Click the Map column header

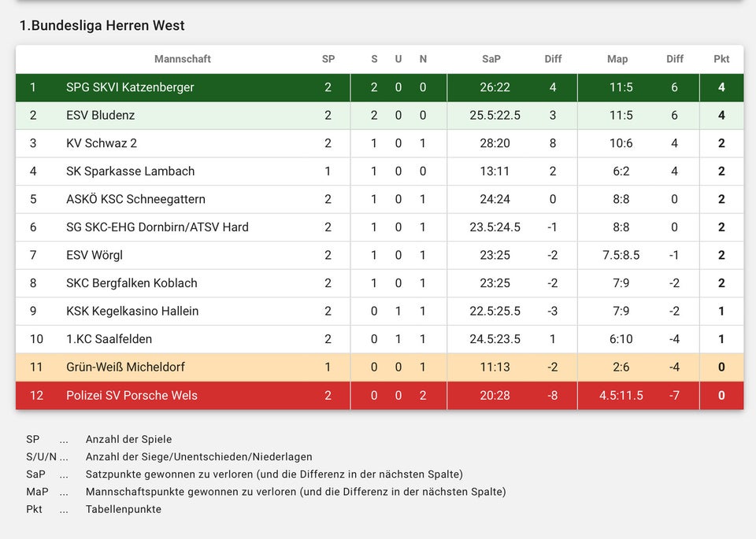(617, 59)
